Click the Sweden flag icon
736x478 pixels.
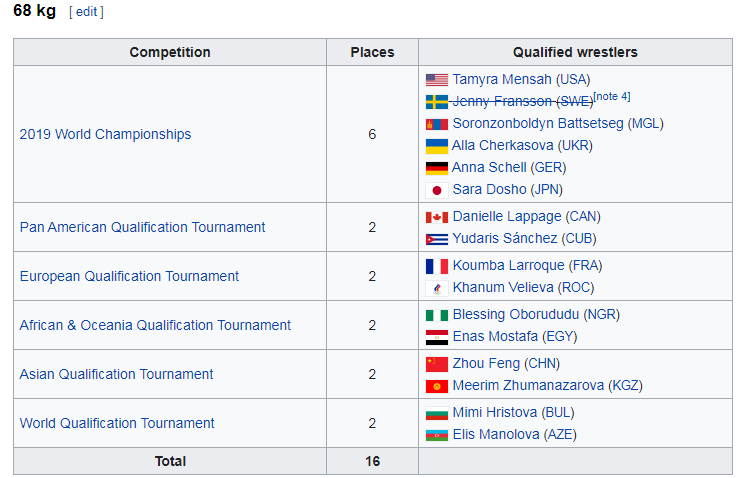point(437,102)
